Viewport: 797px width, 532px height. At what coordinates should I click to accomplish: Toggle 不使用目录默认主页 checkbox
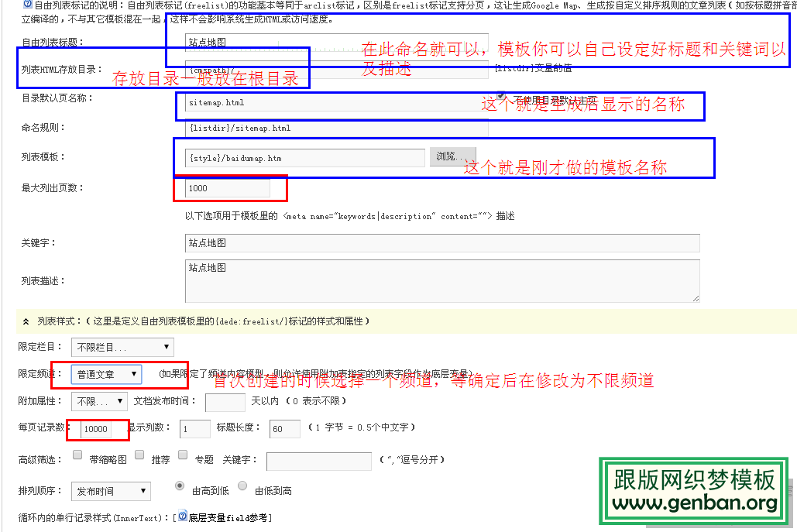[501, 95]
